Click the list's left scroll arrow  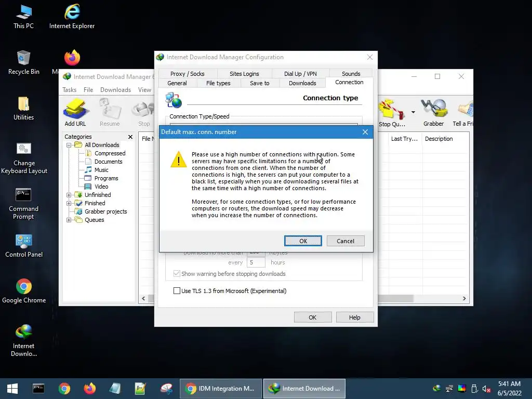click(143, 299)
